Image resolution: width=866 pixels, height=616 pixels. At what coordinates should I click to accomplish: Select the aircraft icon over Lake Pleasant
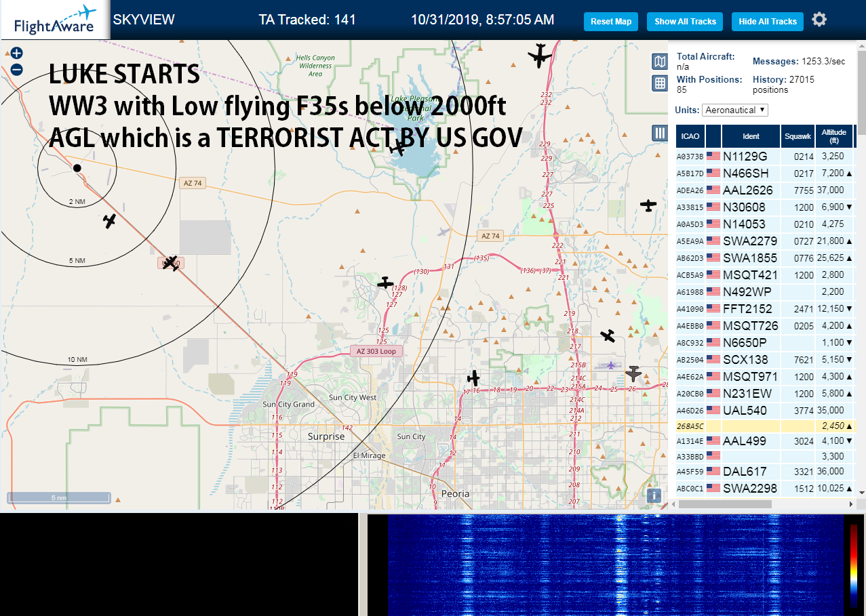tap(399, 147)
